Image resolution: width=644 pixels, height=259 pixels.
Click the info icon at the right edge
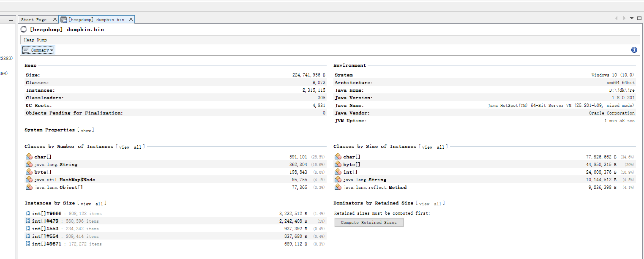click(x=634, y=50)
